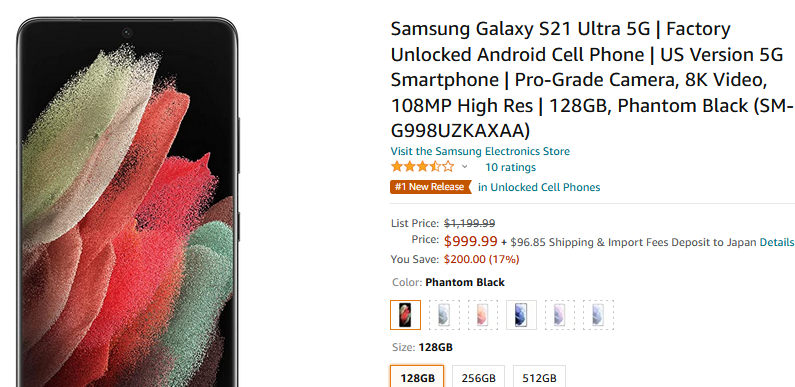The image size is (795, 387).
Task: Choose the violet dashed-border color swatch
Action: 560,315
